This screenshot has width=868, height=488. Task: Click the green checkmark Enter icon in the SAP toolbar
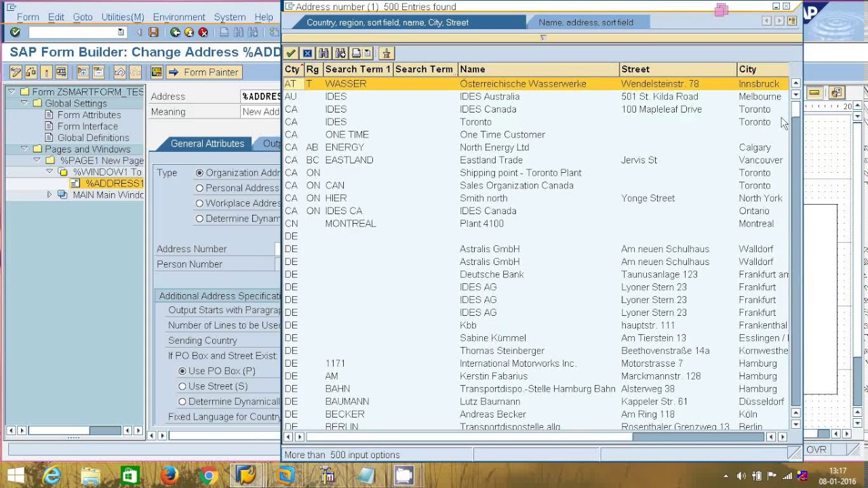(x=15, y=32)
